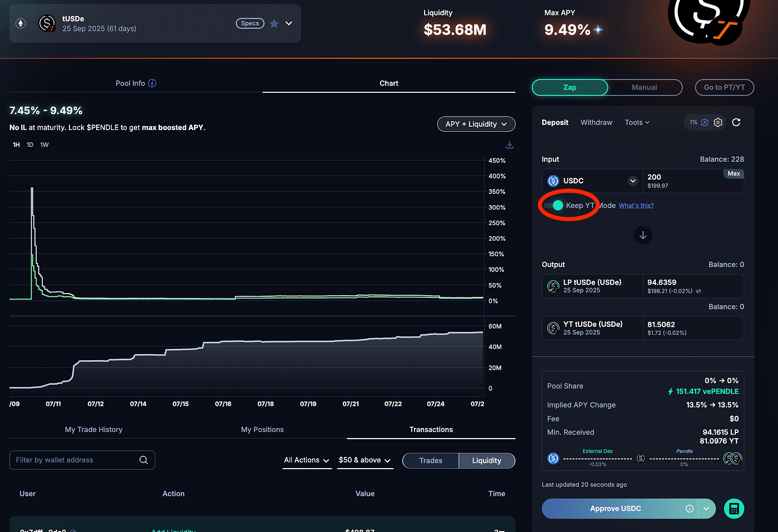778x532 pixels.
Task: Select Manual mode
Action: pyautogui.click(x=644, y=87)
